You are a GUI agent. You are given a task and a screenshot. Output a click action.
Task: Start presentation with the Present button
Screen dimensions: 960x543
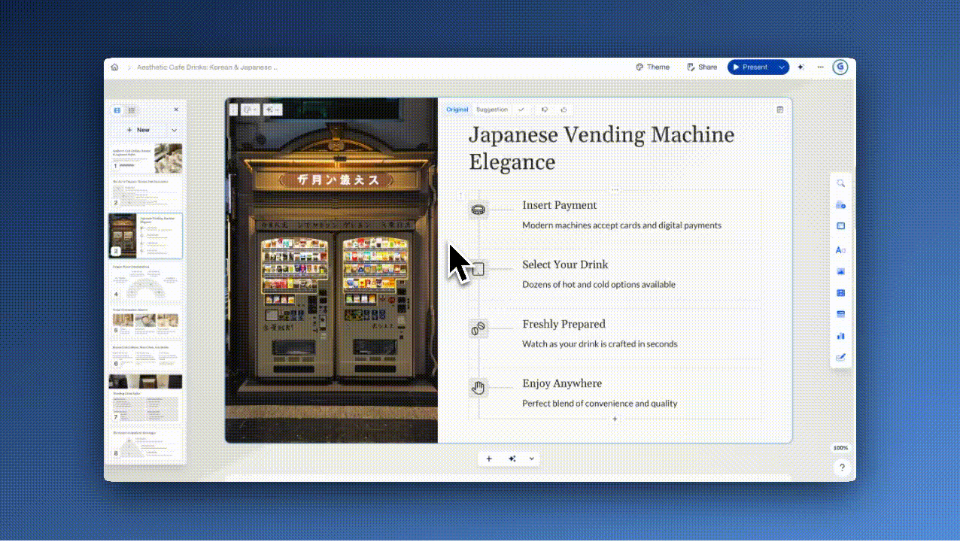[751, 67]
